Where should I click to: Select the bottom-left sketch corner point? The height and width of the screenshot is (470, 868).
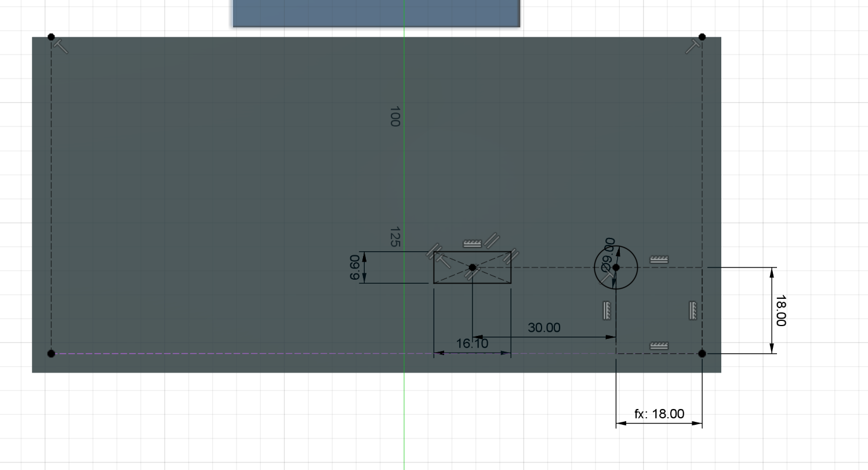[x=51, y=353]
